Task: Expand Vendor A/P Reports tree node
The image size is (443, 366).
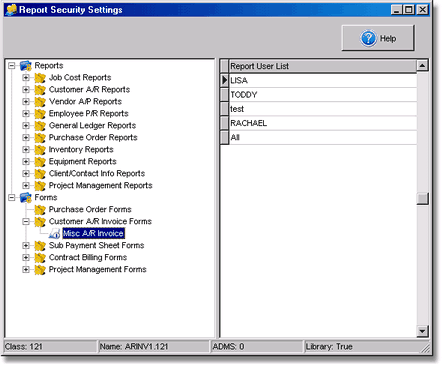Action: coord(26,102)
